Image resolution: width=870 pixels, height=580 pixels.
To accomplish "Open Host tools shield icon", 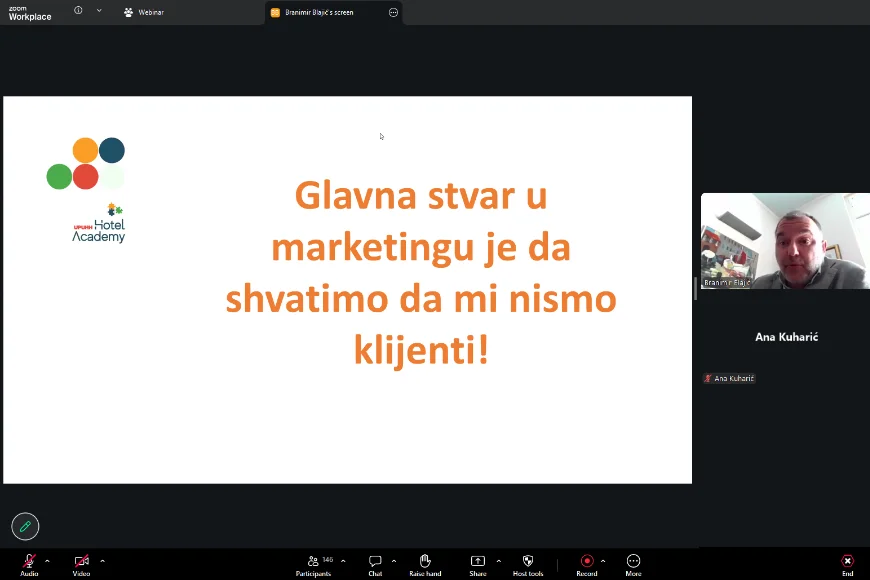I will tap(528, 561).
